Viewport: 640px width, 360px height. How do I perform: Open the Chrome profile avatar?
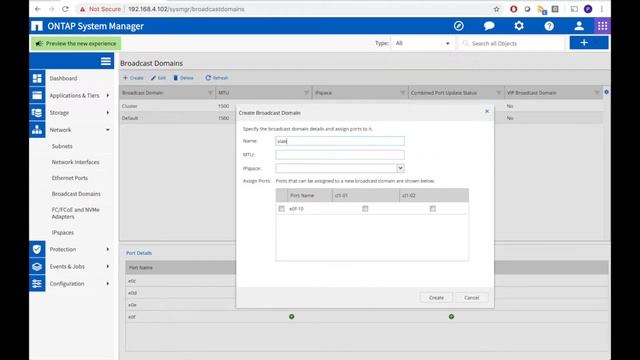point(588,9)
